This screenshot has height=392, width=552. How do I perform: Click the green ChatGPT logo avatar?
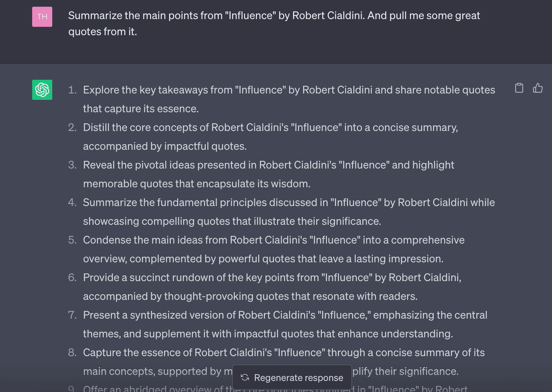(42, 90)
